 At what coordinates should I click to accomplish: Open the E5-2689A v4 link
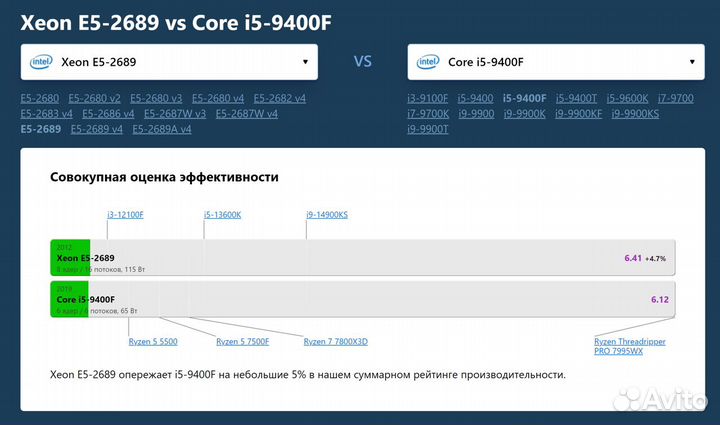click(162, 129)
